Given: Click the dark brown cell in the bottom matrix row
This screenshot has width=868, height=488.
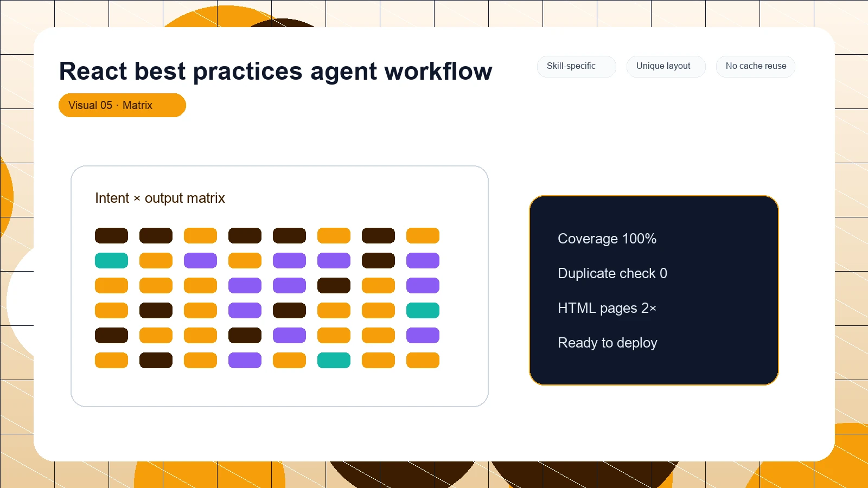Looking at the screenshot, I should point(156,361).
